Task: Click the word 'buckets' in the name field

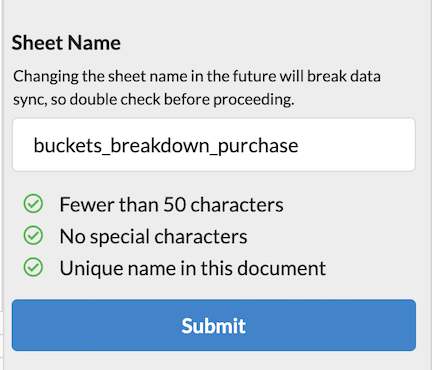Action: point(68,145)
